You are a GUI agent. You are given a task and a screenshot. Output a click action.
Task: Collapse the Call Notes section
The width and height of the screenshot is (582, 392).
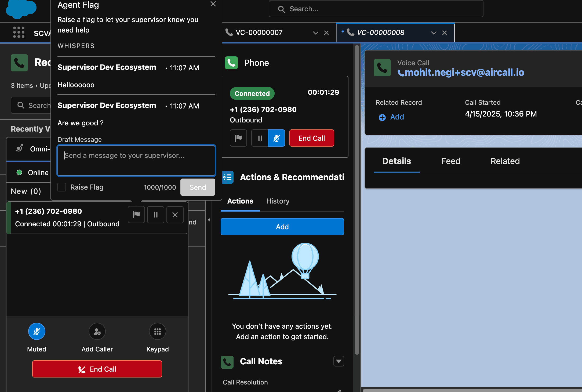coord(338,361)
